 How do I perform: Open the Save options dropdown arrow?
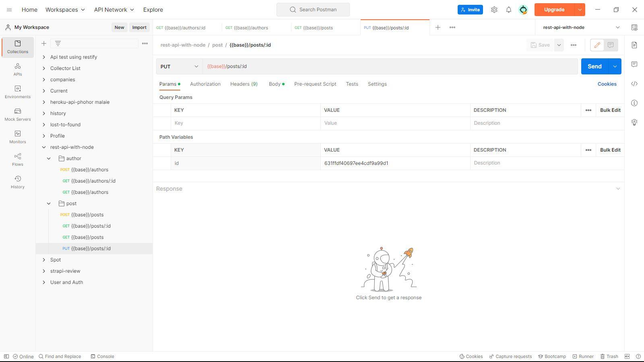(x=559, y=45)
